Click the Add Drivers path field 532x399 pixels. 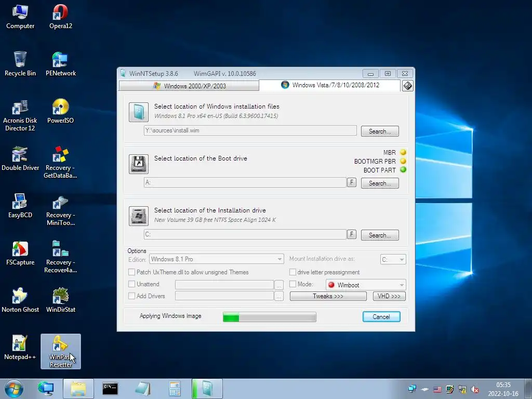(x=224, y=296)
